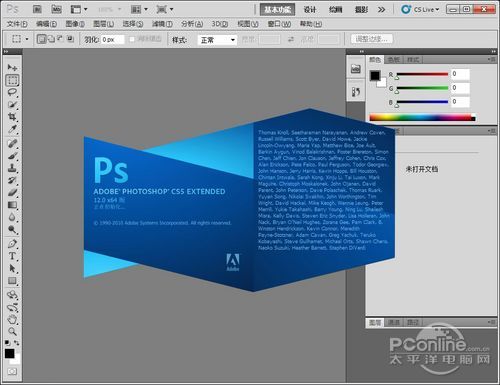Swap width and height icon in options bar
The image size is (500, 385).
pos(291,39)
